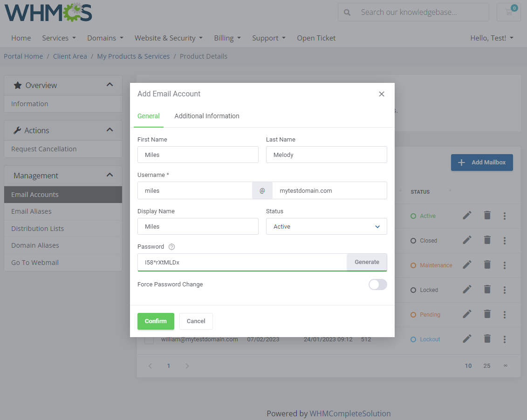The height and width of the screenshot is (420, 527).
Task: Click the edit pencil beside the Pending mailbox
Action: (x=467, y=314)
